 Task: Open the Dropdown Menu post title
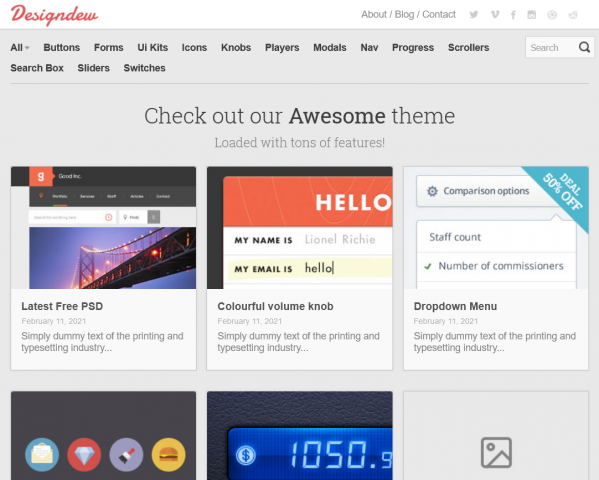click(x=455, y=306)
